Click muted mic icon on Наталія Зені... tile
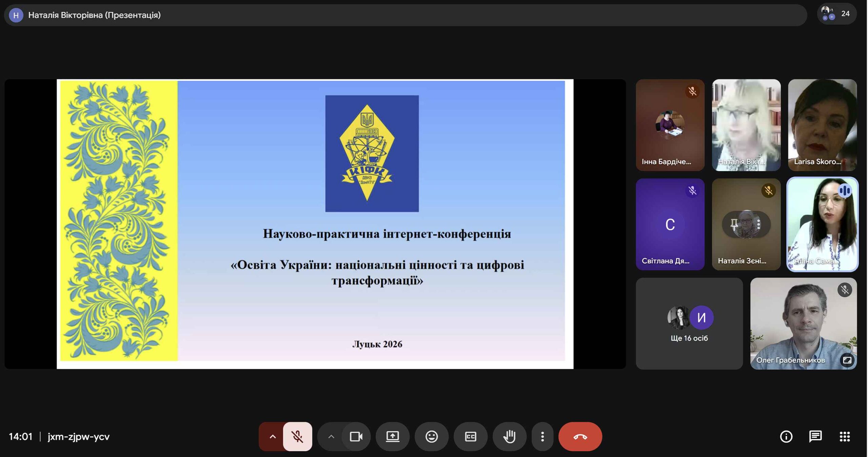The image size is (868, 457). (x=768, y=190)
